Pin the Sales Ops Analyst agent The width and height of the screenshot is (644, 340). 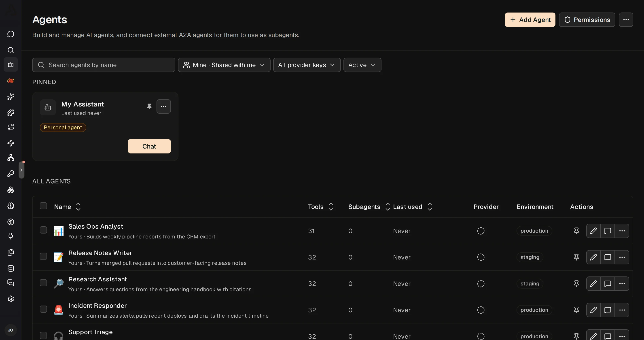pos(576,231)
